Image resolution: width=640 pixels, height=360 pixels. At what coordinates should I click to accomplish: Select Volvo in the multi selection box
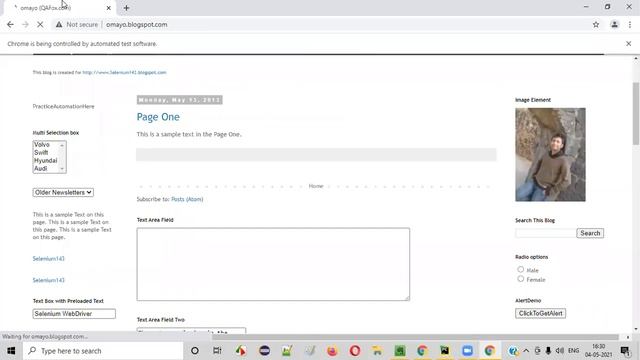[x=42, y=144]
